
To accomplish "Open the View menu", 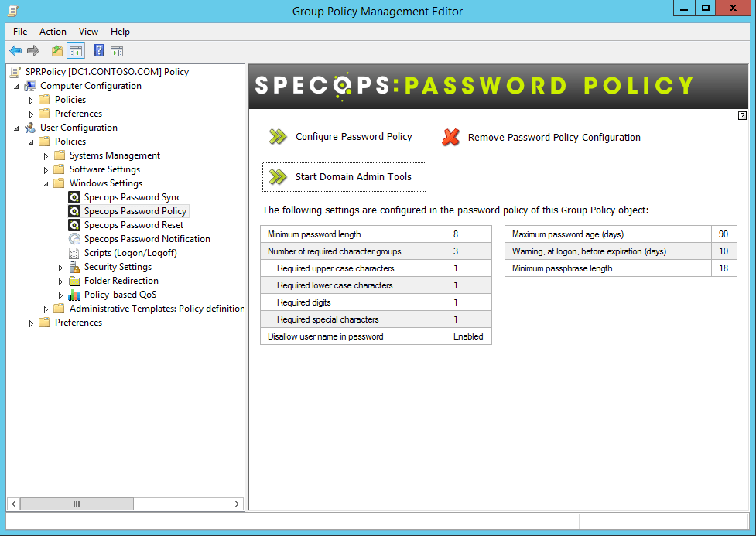I will 88,32.
